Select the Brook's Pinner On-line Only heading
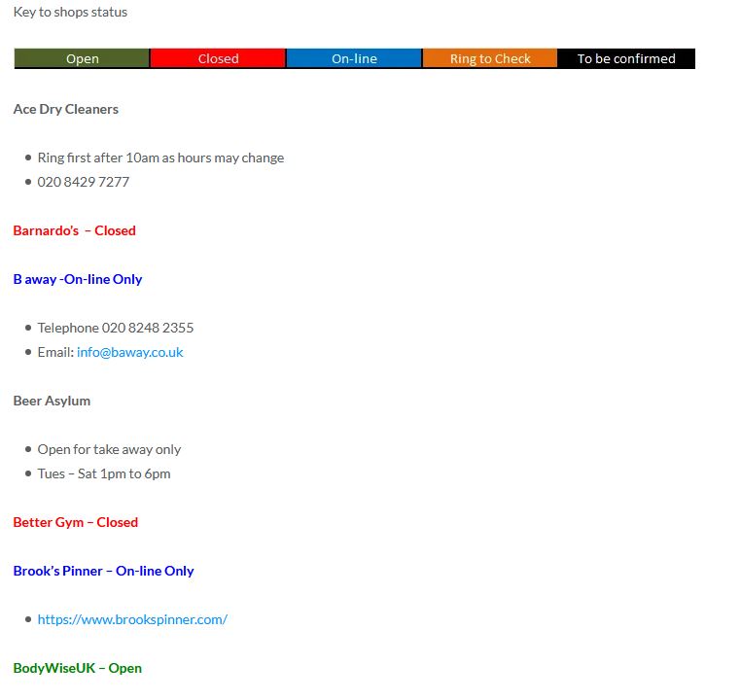The height and width of the screenshot is (700, 741). point(103,571)
